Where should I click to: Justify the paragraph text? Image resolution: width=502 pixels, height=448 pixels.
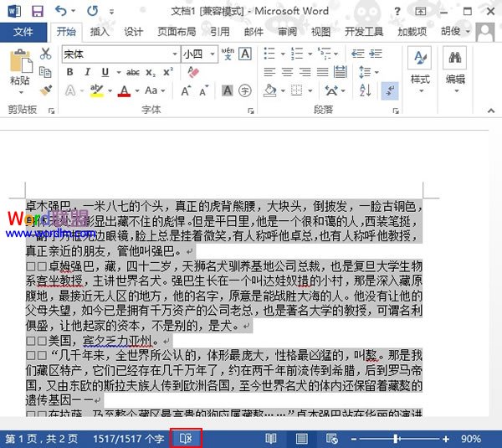pos(322,72)
